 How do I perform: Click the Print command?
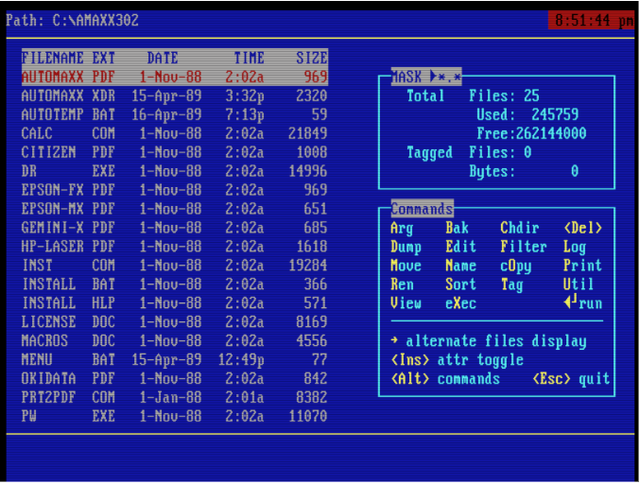pos(583,265)
